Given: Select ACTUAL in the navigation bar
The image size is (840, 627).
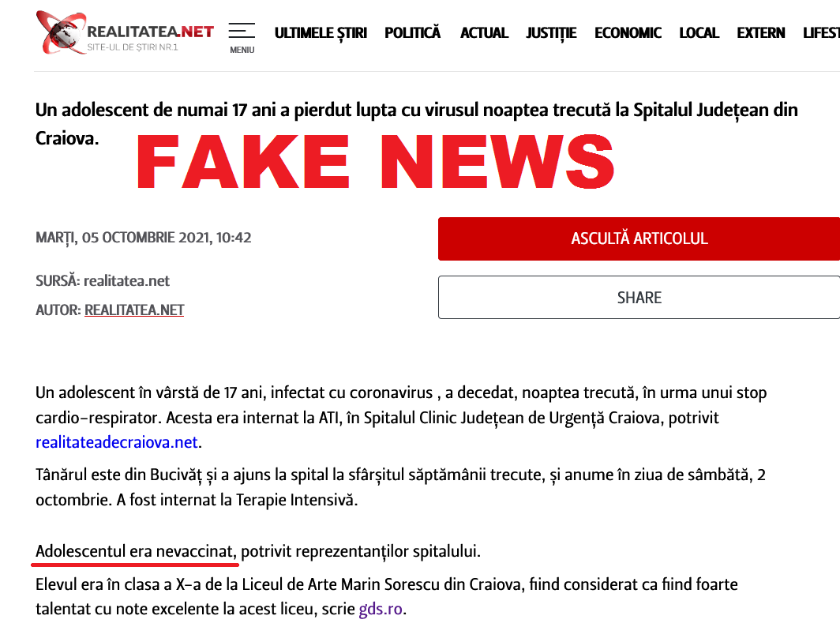Looking at the screenshot, I should tap(484, 32).
